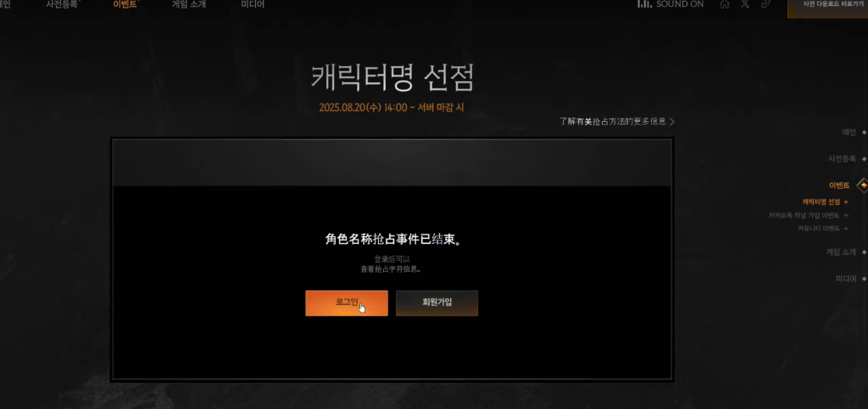This screenshot has height=409, width=868.
Task: Click the sound equalizer bars icon
Action: tap(644, 4)
